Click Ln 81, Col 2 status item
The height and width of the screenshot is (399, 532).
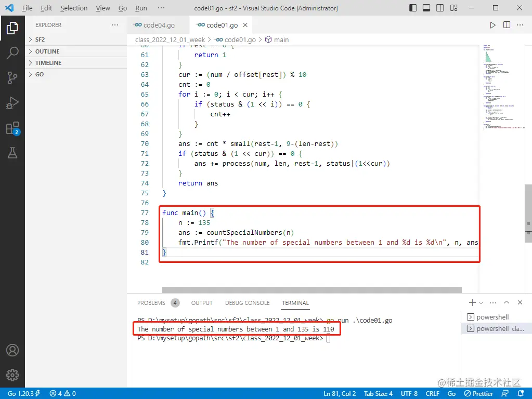click(x=340, y=394)
